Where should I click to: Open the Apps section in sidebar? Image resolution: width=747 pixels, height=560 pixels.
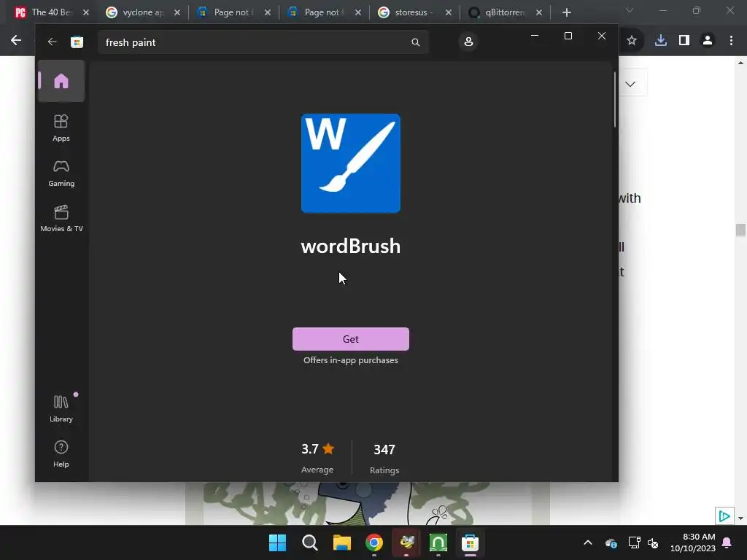click(x=61, y=128)
